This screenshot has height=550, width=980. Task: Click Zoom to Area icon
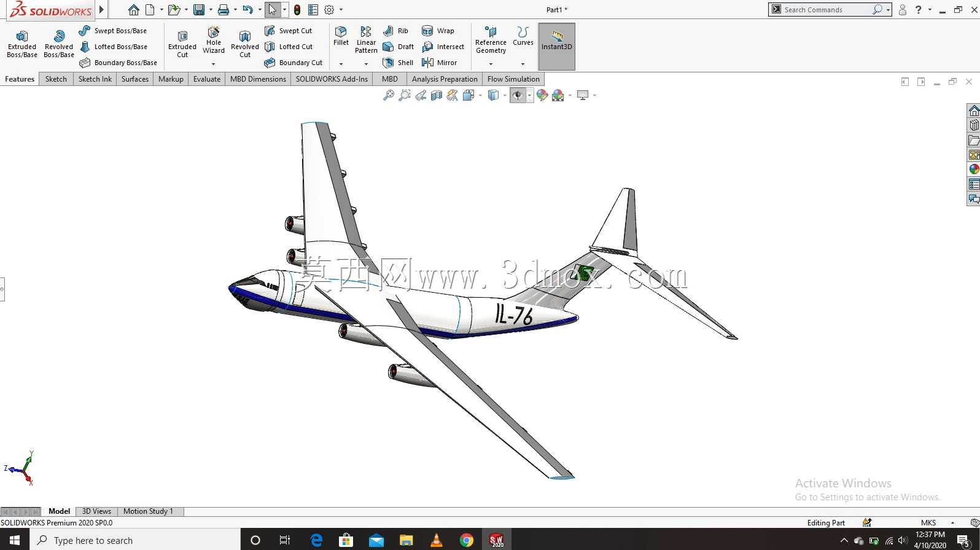point(404,95)
